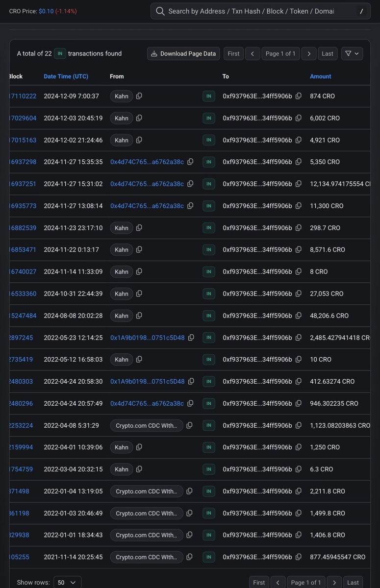This screenshot has width=380, height=588.
Task: Click the Amount column header
Action: click(321, 76)
